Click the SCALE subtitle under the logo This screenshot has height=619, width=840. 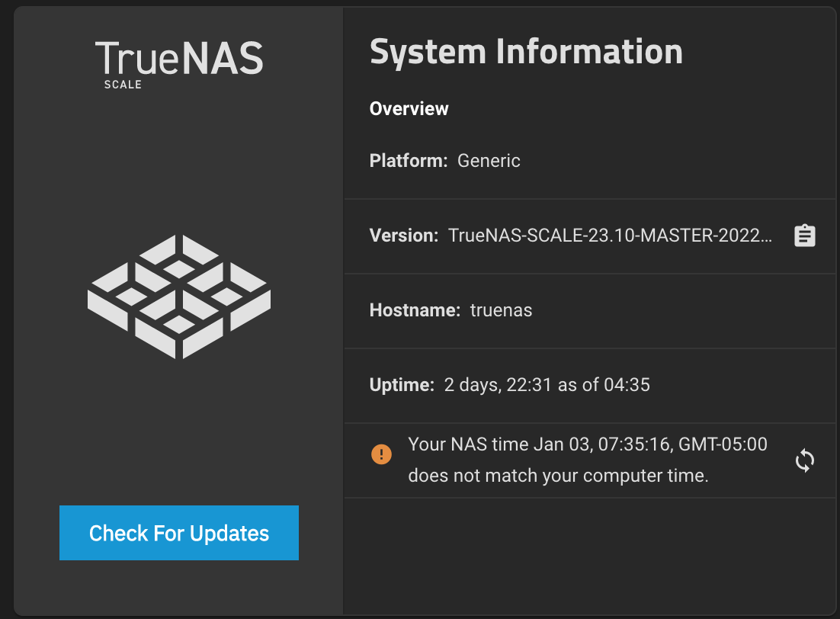[123, 85]
